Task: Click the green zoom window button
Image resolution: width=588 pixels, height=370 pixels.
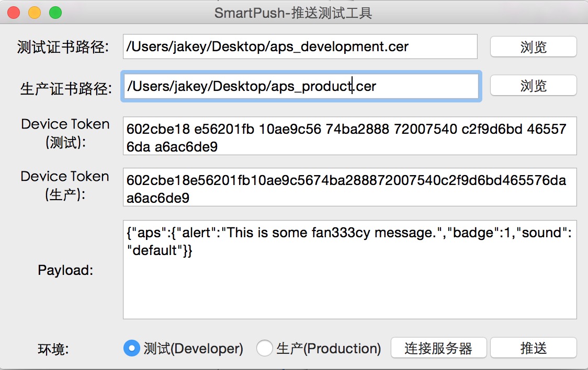Action: point(55,13)
